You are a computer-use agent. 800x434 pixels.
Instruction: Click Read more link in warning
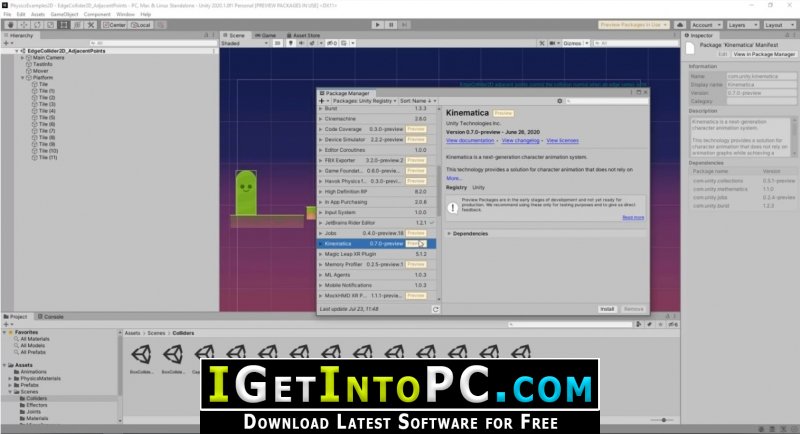[633, 218]
